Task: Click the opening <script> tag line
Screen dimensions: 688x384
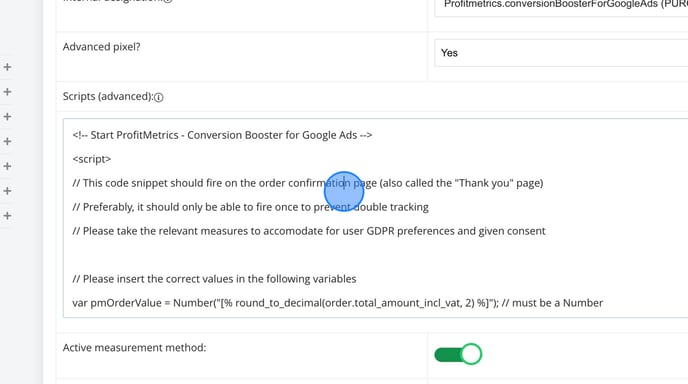Action: point(92,159)
